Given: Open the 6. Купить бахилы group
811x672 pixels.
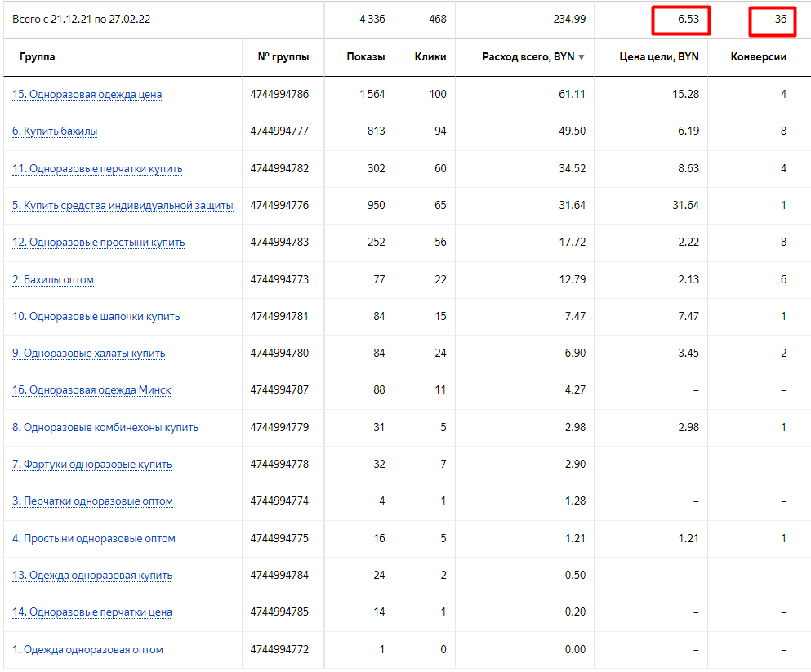Looking at the screenshot, I should pos(55,131).
